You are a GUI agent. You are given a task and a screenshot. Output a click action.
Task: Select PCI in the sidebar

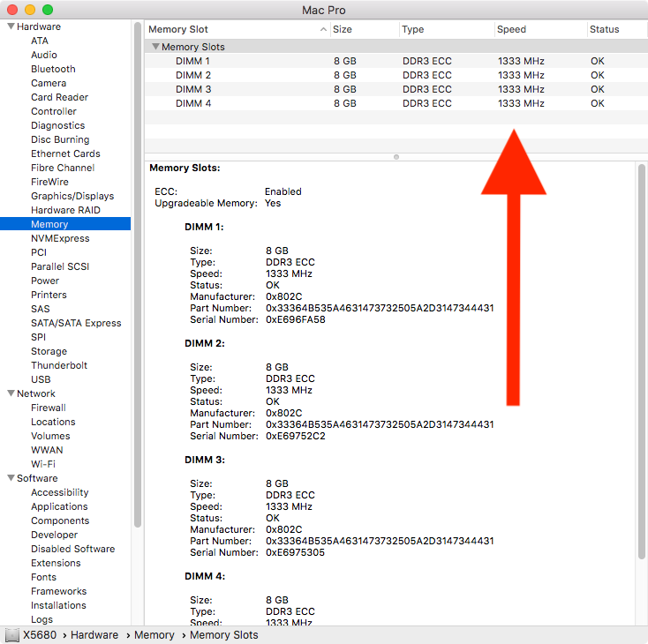pos(39,252)
